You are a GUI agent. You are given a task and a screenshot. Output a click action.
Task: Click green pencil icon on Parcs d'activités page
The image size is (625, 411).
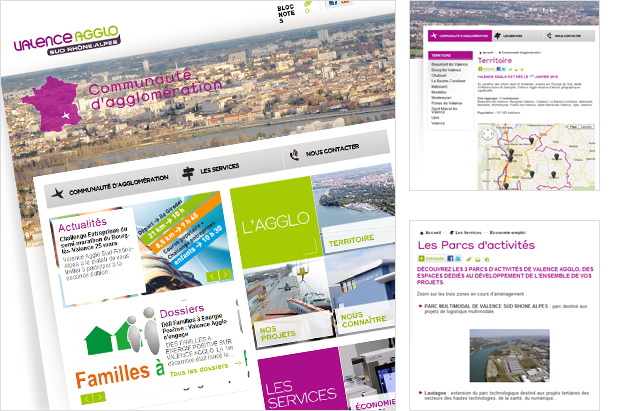pos(469,259)
